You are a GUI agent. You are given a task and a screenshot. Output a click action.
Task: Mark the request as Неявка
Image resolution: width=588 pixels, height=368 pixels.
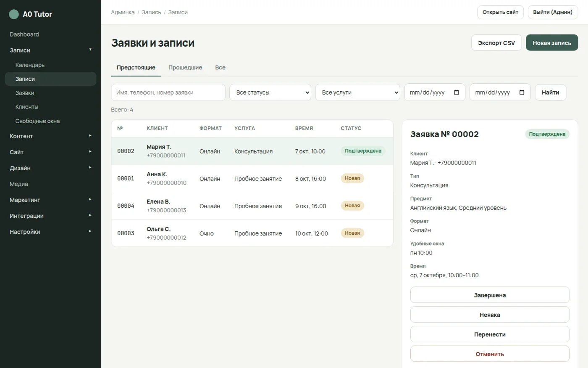point(490,315)
